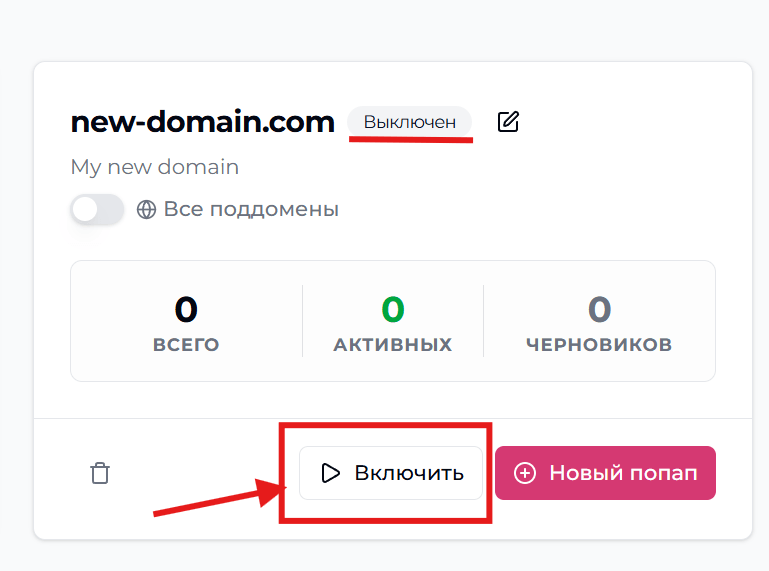
Task: Click the My new domain description
Action: tap(154, 167)
